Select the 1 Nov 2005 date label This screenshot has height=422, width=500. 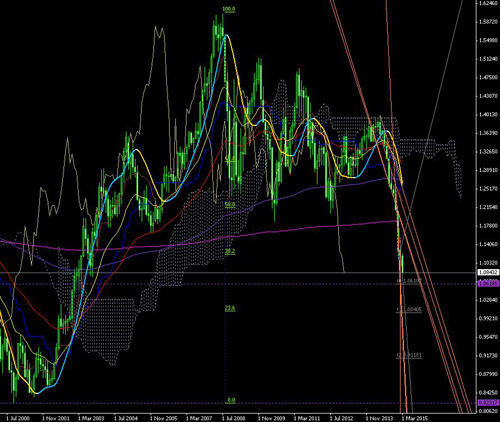click(x=163, y=418)
